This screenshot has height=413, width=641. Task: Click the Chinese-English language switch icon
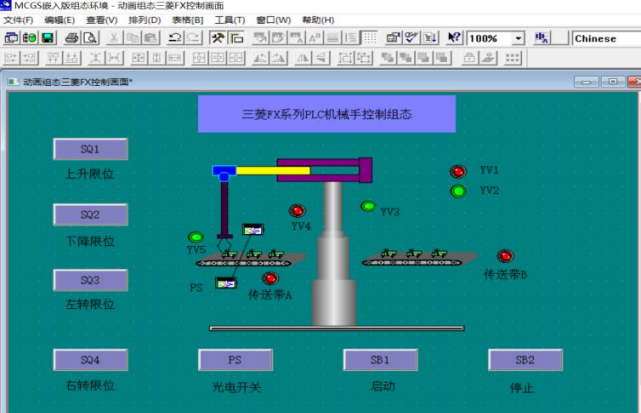tap(542, 38)
